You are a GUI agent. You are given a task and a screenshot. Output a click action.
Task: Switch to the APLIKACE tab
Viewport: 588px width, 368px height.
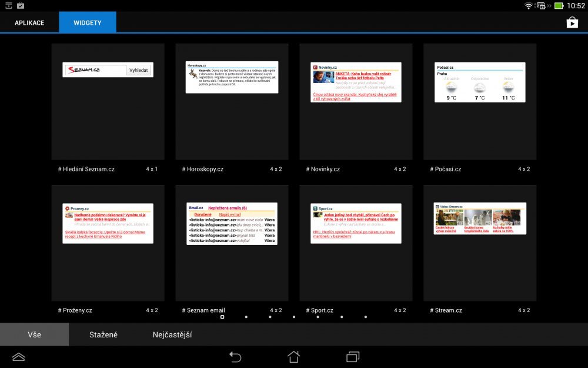click(29, 22)
